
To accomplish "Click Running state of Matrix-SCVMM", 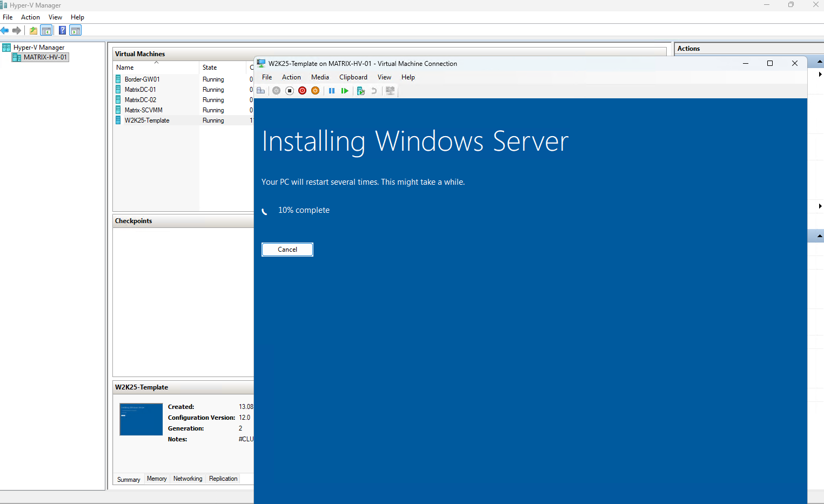I will coord(213,110).
